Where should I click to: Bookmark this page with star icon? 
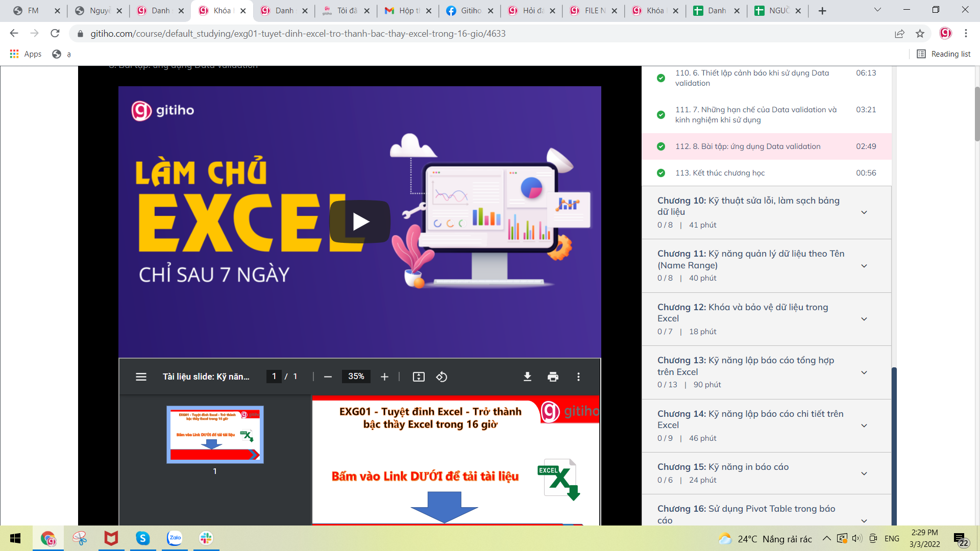920,34
